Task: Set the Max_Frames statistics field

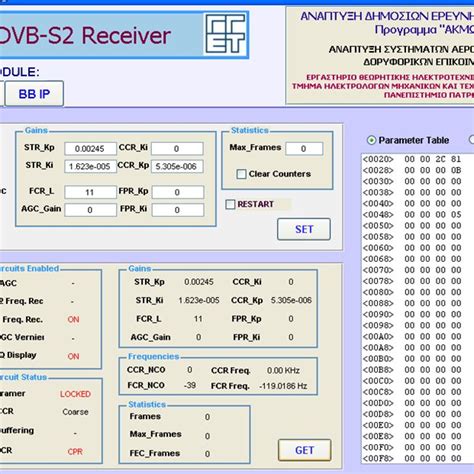Action: 304,149
